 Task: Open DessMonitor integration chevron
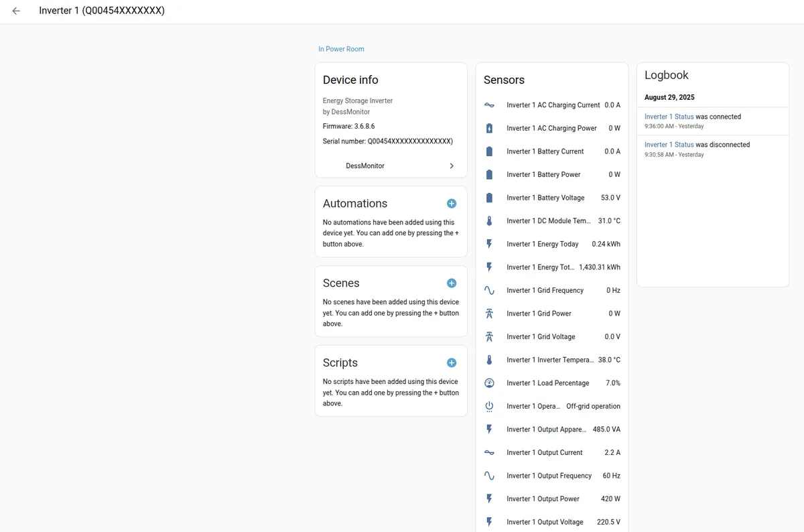[452, 165]
